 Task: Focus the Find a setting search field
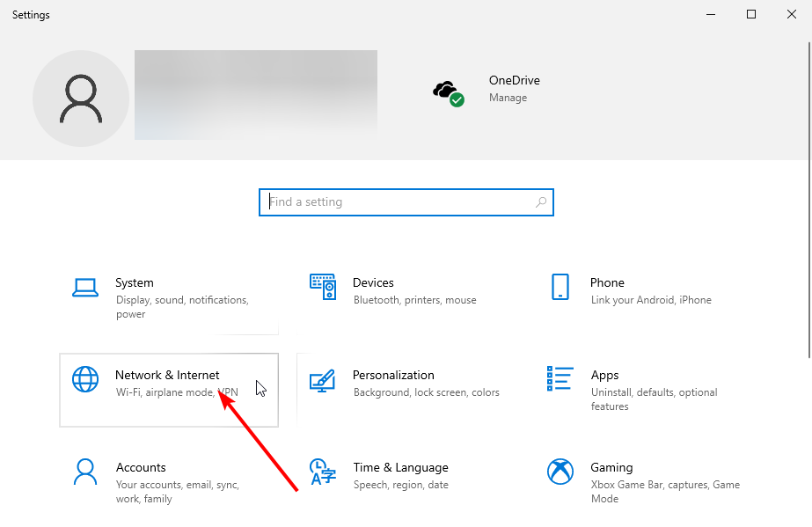406,201
